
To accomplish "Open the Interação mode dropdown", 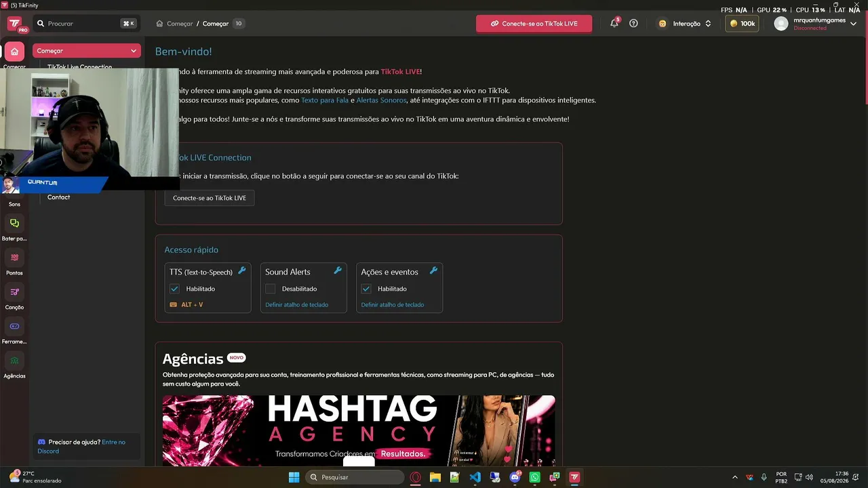I will pos(685,24).
